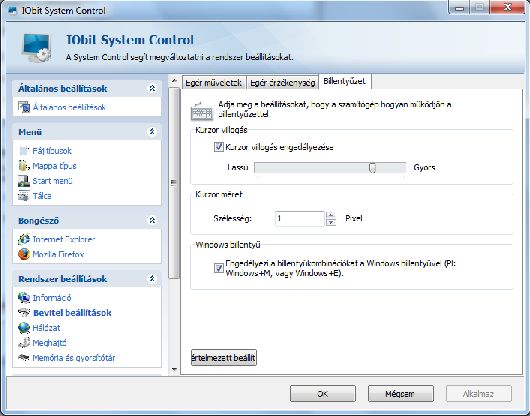Screen dimensions: 530x416
Task: Click the Mégsem cancel button
Action: click(401, 394)
